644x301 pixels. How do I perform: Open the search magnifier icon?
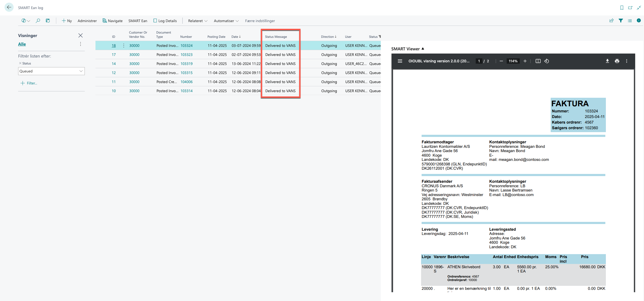click(38, 21)
